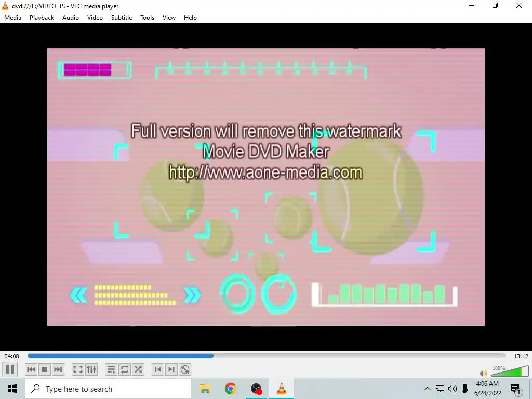Adjust the volume slider
Image resolution: width=532 pixels, height=399 pixels.
[510, 371]
